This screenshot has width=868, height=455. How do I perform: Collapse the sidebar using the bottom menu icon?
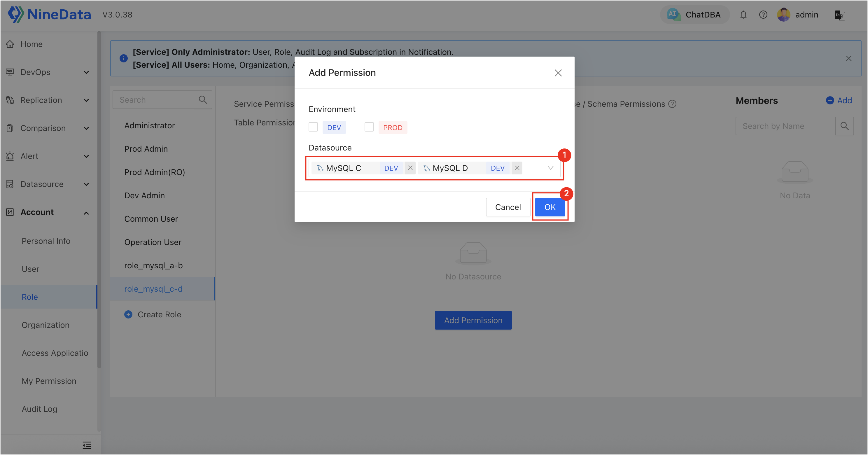tap(87, 445)
